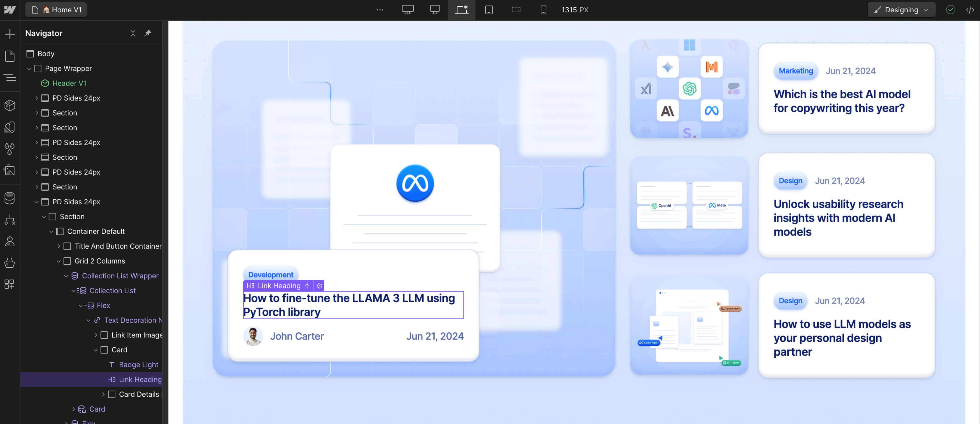
Task: Click the featured Meta logo image
Action: tap(415, 183)
